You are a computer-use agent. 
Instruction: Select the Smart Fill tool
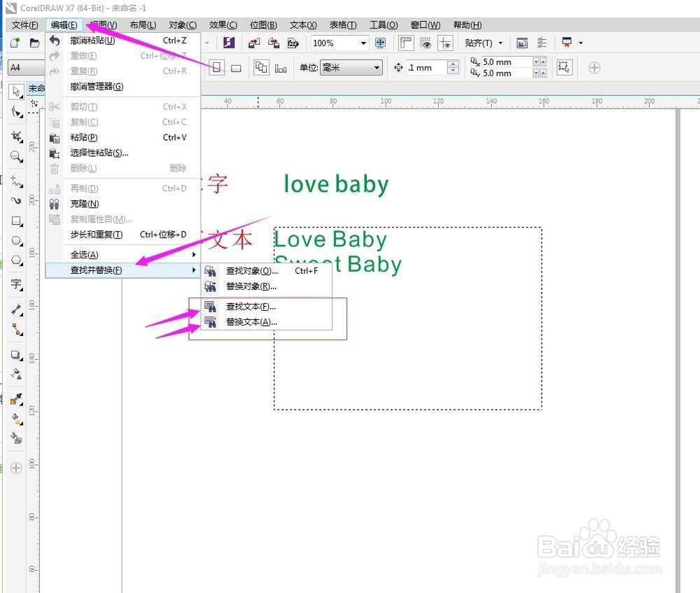17,438
